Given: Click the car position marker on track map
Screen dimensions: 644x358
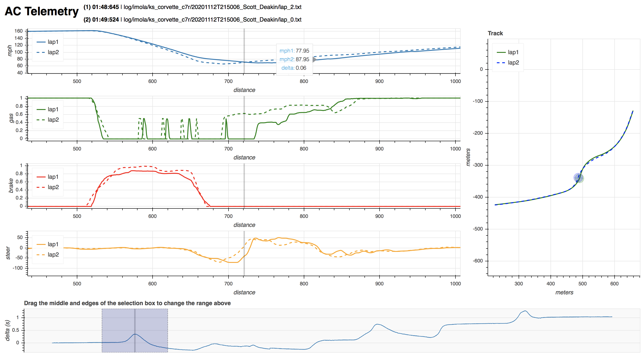Looking at the screenshot, I should (579, 178).
